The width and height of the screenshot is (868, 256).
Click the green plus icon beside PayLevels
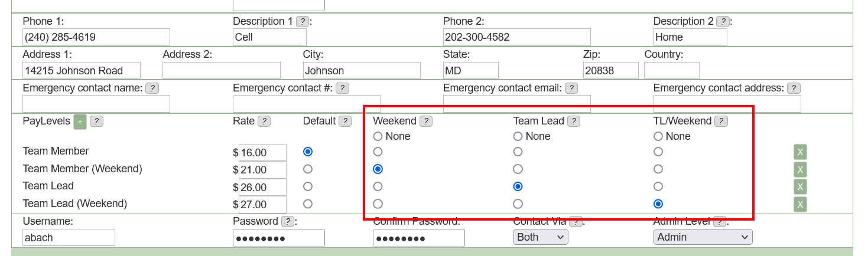pos(80,122)
